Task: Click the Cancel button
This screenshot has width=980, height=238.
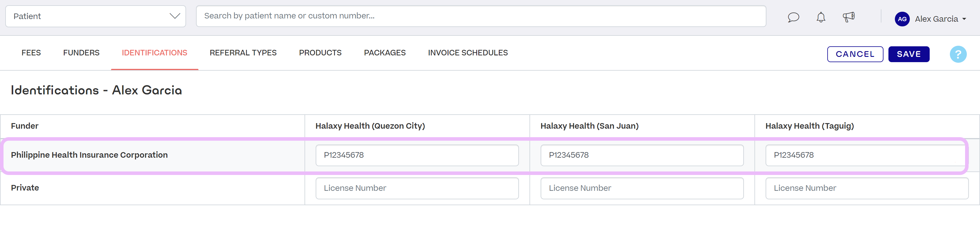Action: tap(855, 54)
